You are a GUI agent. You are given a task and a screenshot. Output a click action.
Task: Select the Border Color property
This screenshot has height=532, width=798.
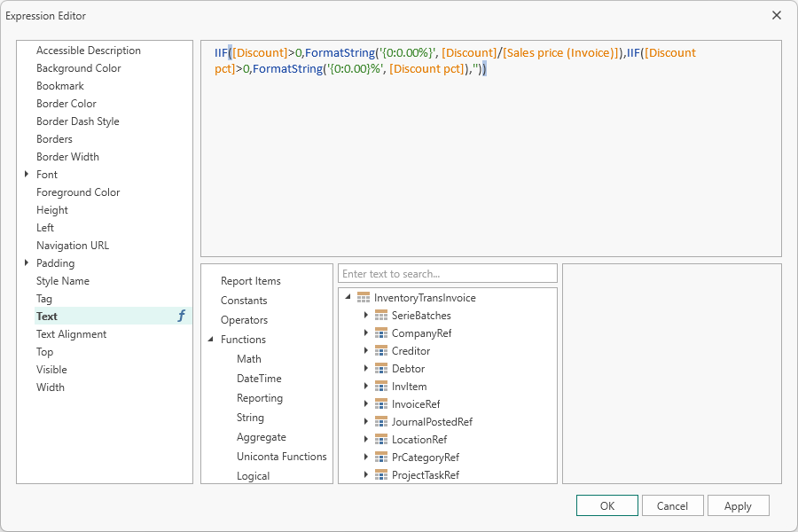[x=66, y=104]
